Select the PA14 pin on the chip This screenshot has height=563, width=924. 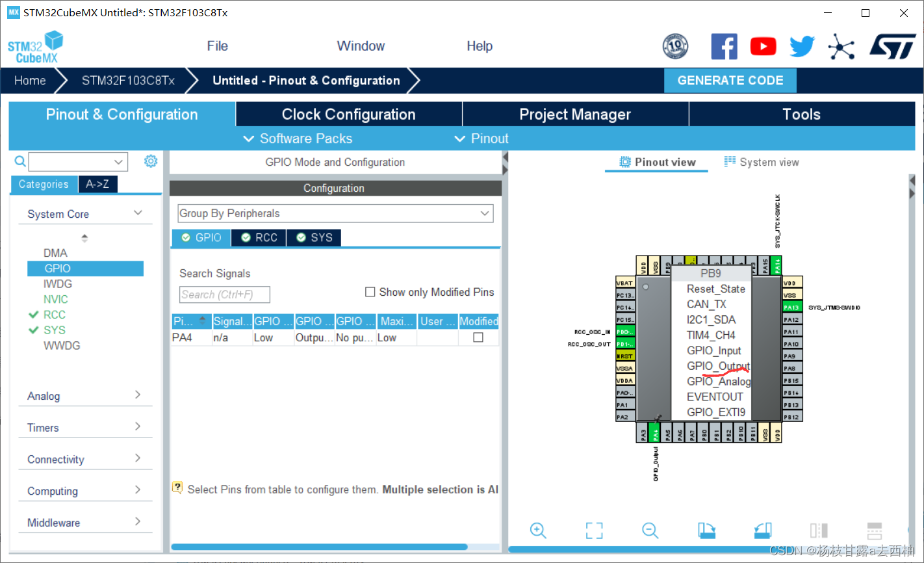776,265
